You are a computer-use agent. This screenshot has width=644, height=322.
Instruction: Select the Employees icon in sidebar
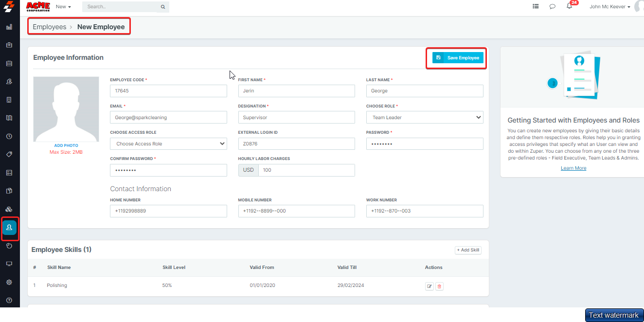click(9, 228)
